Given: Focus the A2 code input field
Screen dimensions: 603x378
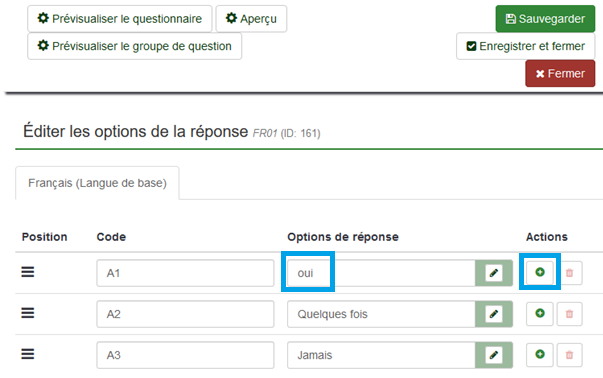Looking at the screenshot, I should click(x=185, y=314).
